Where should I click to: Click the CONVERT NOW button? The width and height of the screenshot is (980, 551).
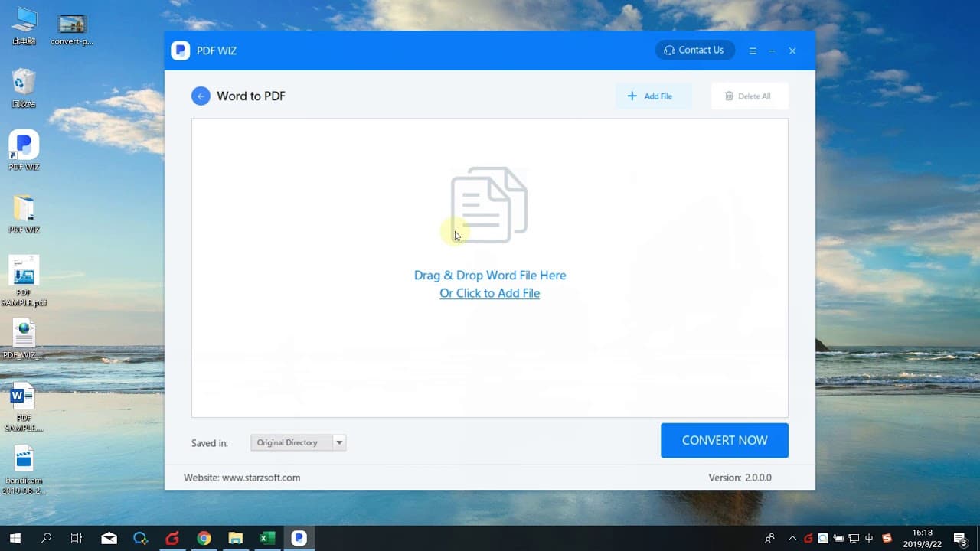724,440
